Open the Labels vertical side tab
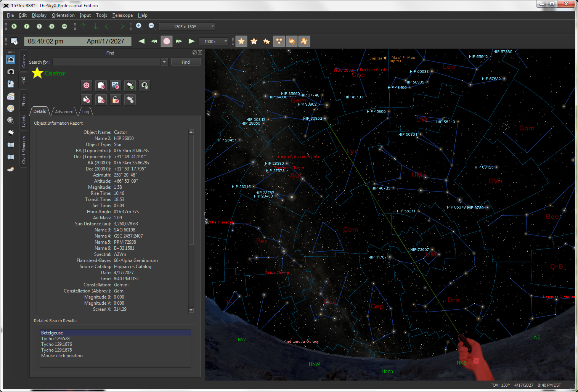Screen dimensions: 578x392 coord(24,120)
